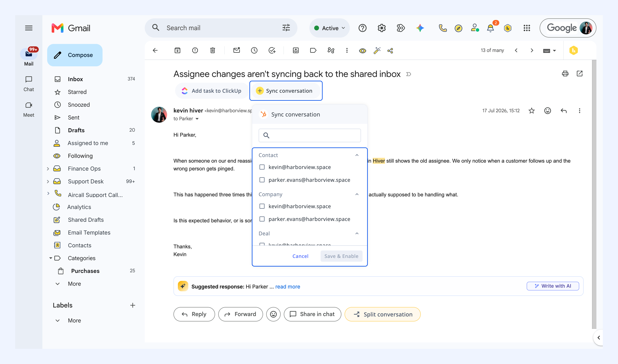
Task: Collapse the Company section
Action: click(x=357, y=194)
